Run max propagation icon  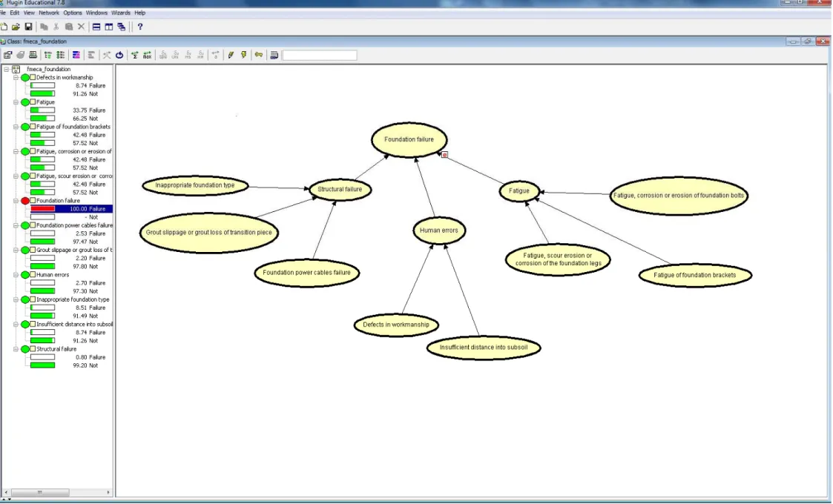(147, 55)
